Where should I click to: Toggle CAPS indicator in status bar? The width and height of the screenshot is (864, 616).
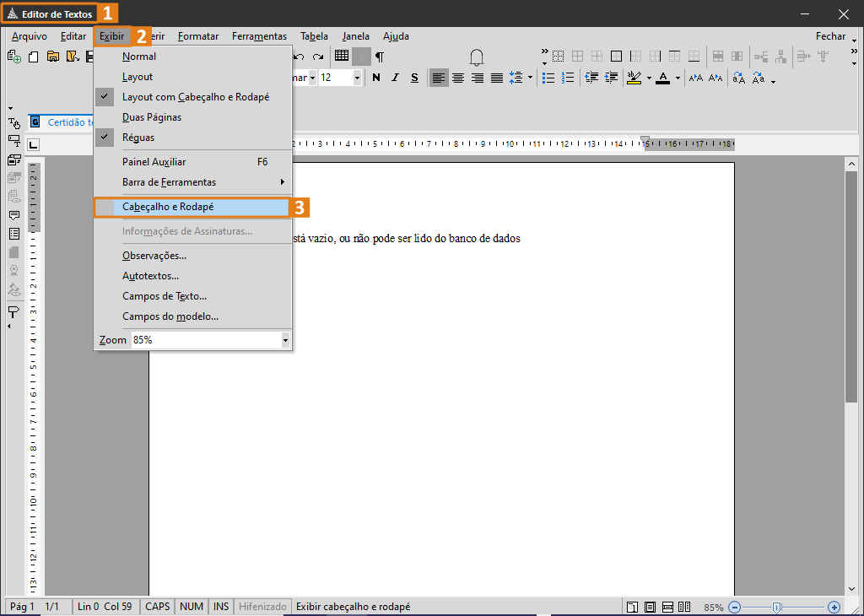[157, 607]
